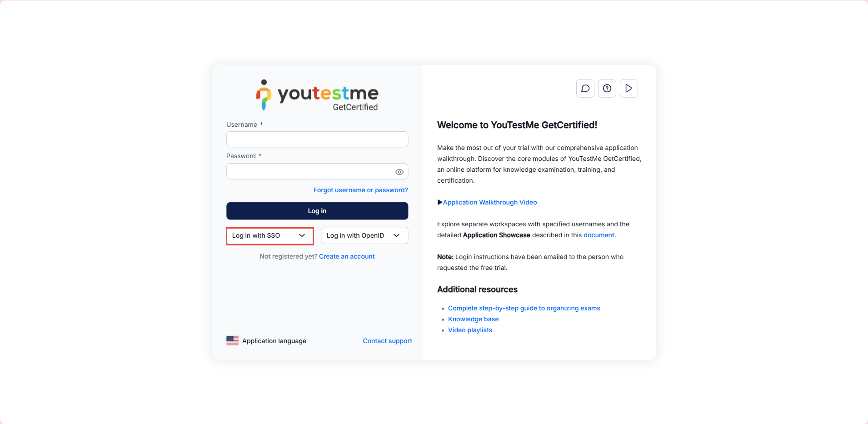
Task: Open the Application language selector
Action: click(274, 341)
